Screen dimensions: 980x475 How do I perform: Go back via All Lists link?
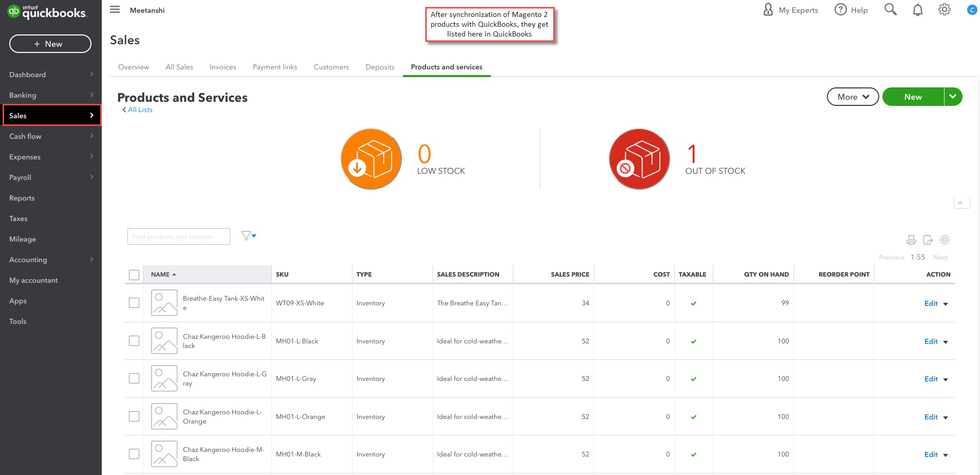(x=137, y=109)
